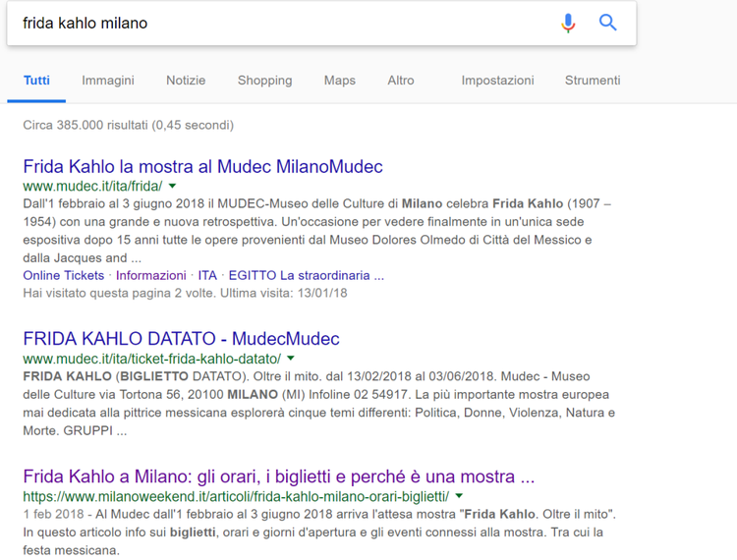This screenshot has height=560, width=737.
Task: Open the ITA sitelink
Action: 207,275
